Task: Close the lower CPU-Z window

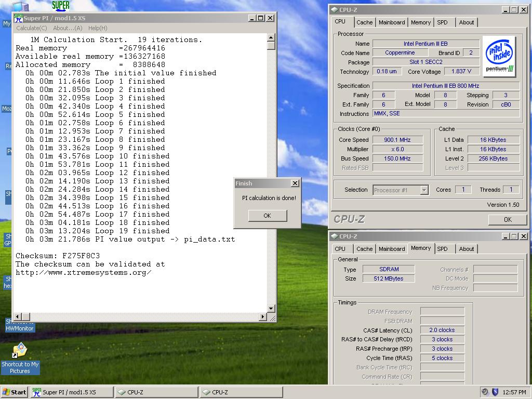Action: point(524,236)
